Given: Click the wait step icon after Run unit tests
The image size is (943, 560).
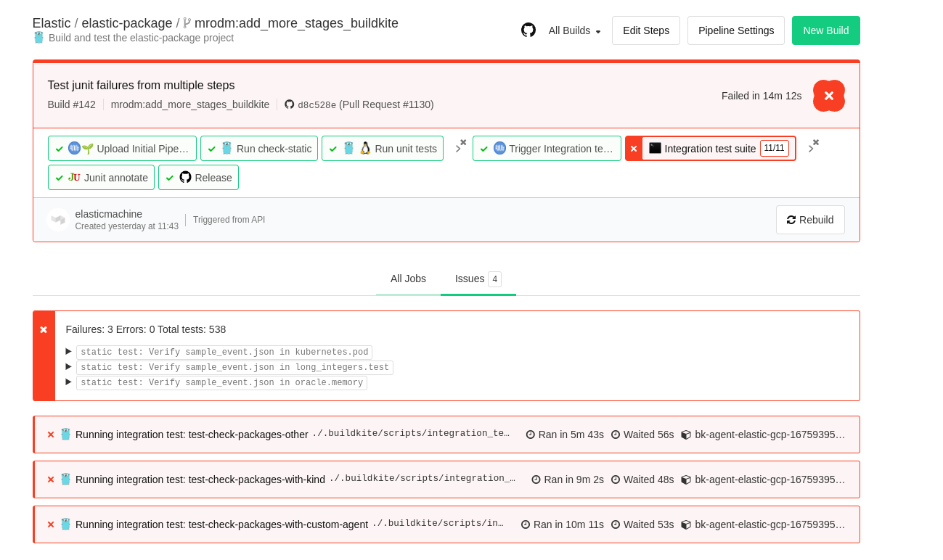Looking at the screenshot, I should click(x=460, y=147).
